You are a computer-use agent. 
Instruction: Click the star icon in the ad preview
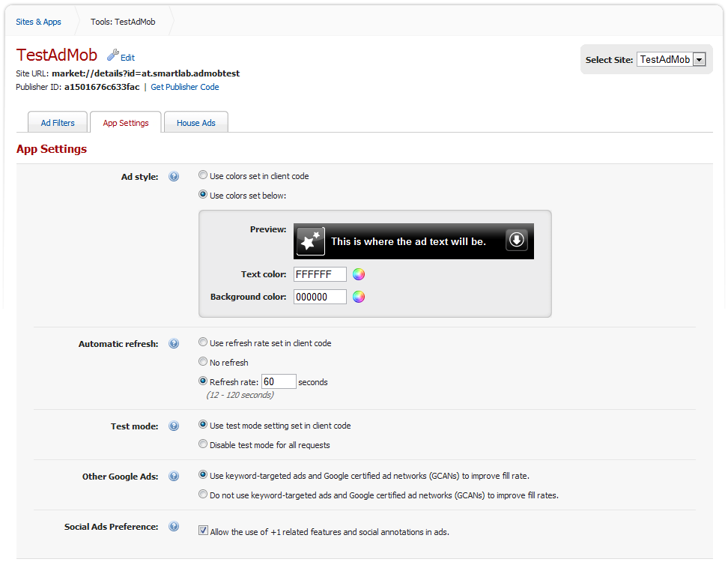pyautogui.click(x=311, y=241)
